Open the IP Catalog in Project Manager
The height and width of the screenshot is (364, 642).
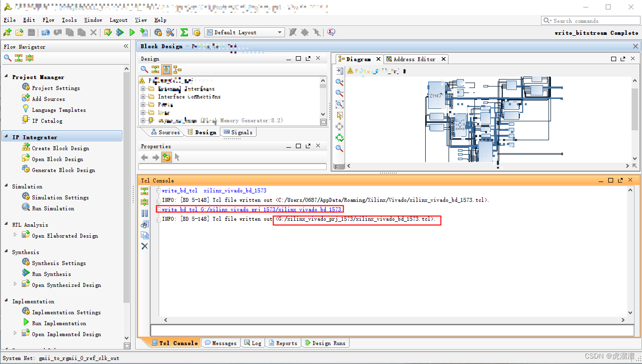click(26, 120)
